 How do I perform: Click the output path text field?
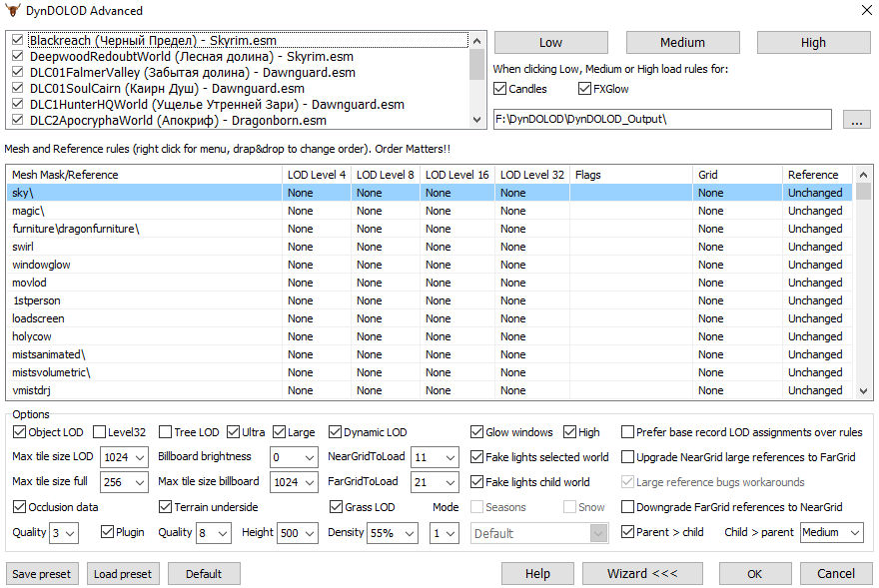pos(662,120)
